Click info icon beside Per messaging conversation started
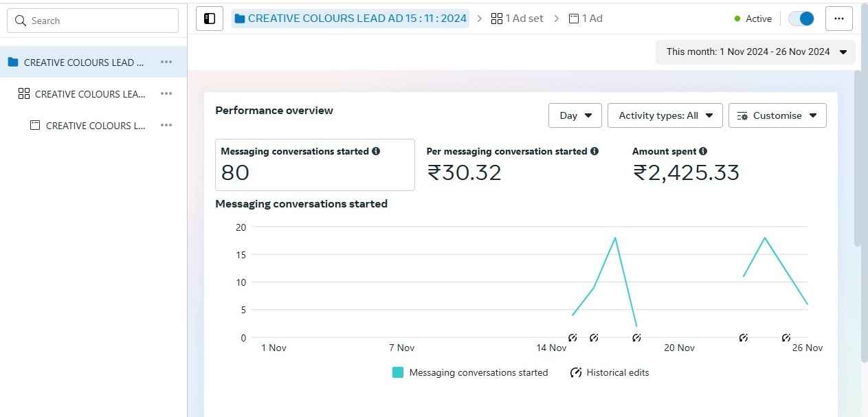 tap(594, 151)
